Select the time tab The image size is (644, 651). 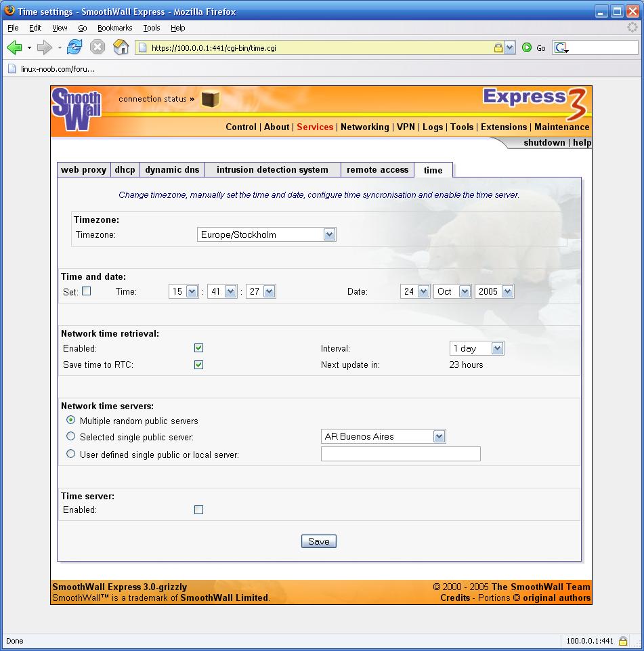tap(433, 170)
